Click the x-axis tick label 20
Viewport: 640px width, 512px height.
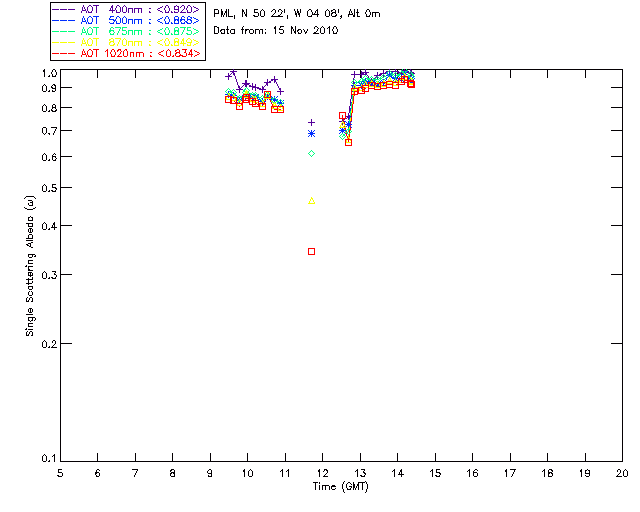(622, 473)
